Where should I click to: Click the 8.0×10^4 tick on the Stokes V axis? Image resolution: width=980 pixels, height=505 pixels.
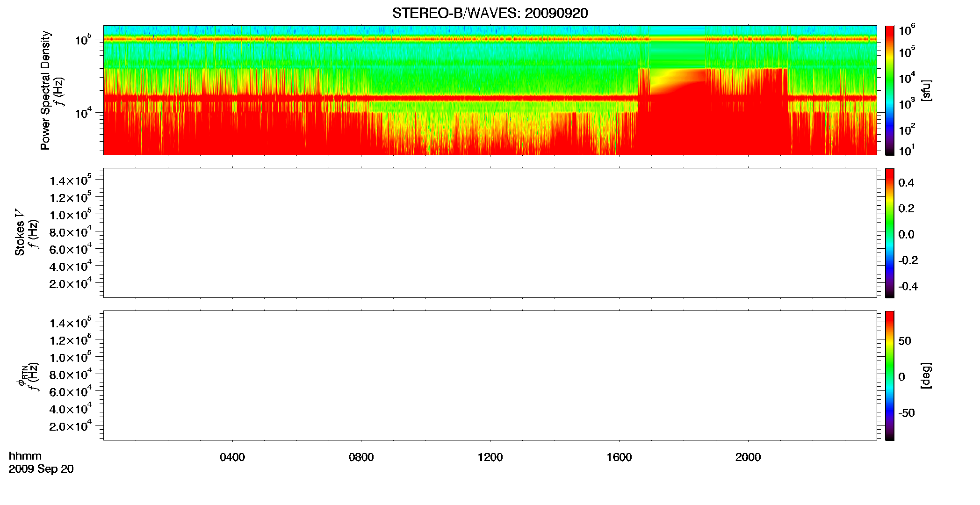click(x=71, y=232)
